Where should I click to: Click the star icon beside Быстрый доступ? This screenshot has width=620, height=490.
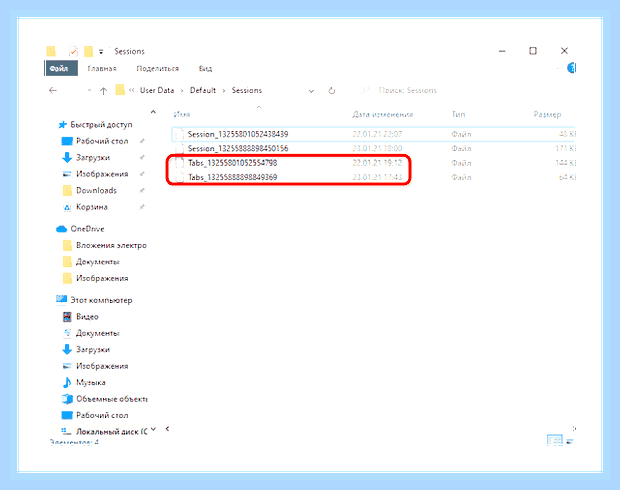pos(62,125)
